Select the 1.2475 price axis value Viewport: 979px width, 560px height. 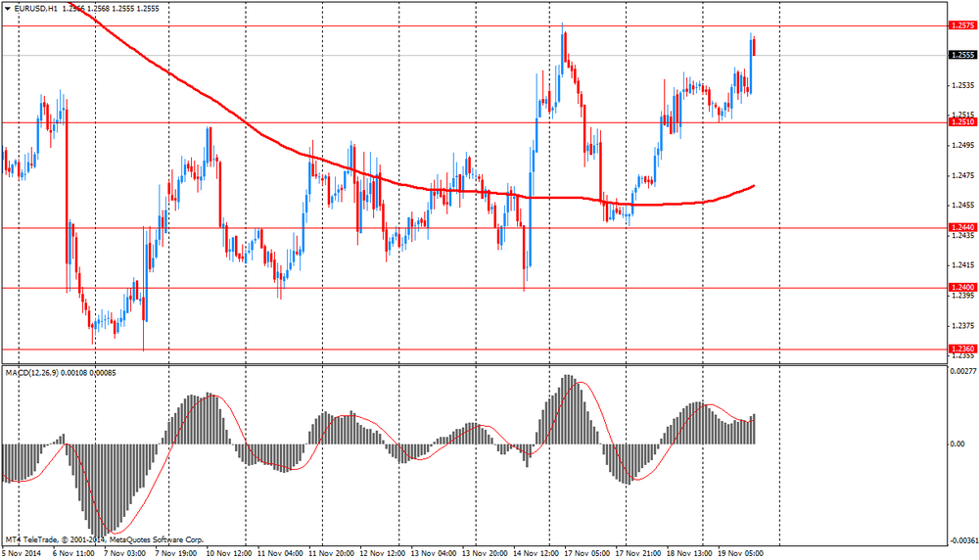click(x=962, y=175)
